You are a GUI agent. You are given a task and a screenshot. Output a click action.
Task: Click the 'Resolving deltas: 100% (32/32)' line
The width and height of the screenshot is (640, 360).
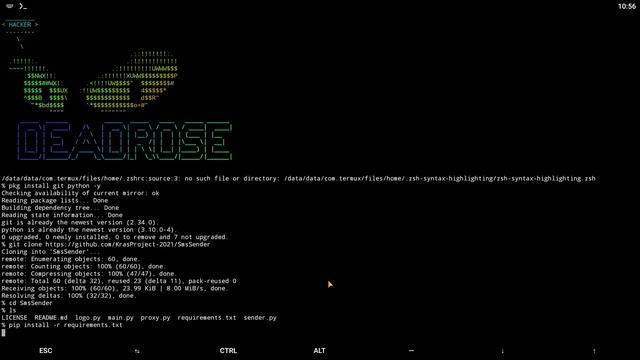[x=69, y=296]
